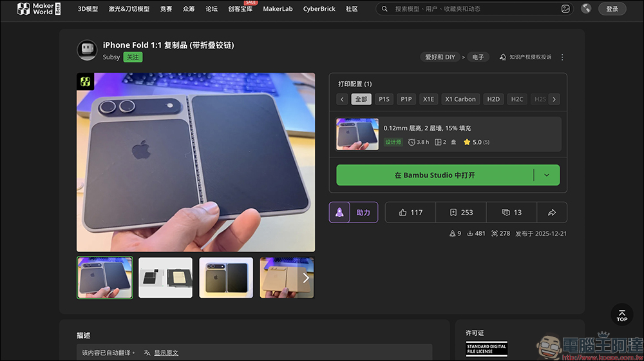Select the P1S printer filter

pos(384,99)
